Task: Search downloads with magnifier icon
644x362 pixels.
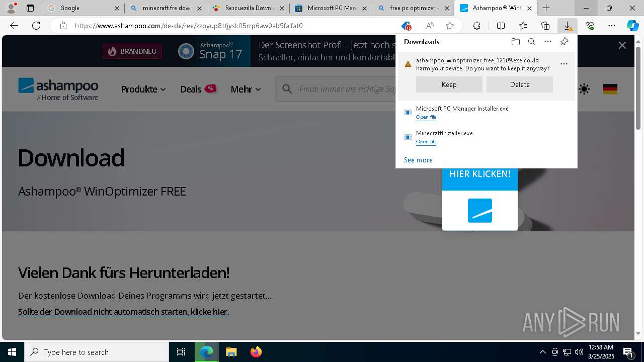Action: [531, 42]
